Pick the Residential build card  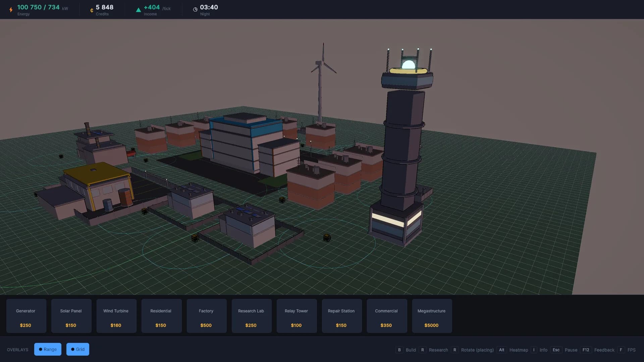[x=161, y=316]
